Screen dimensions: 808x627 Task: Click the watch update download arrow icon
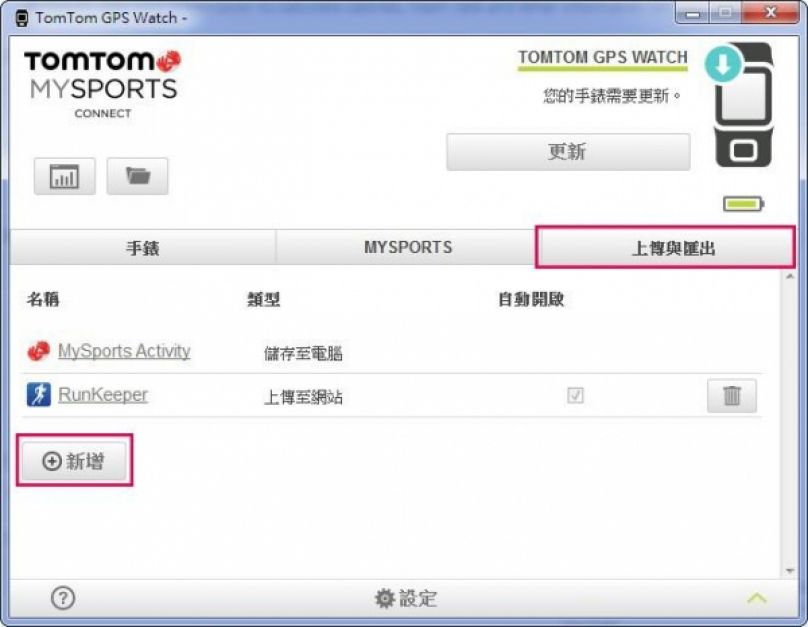(722, 64)
